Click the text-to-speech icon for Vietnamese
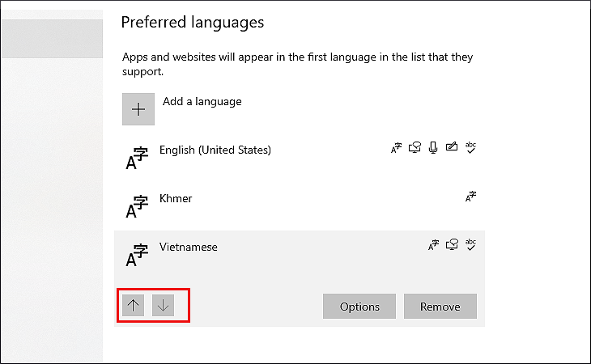 (x=452, y=245)
